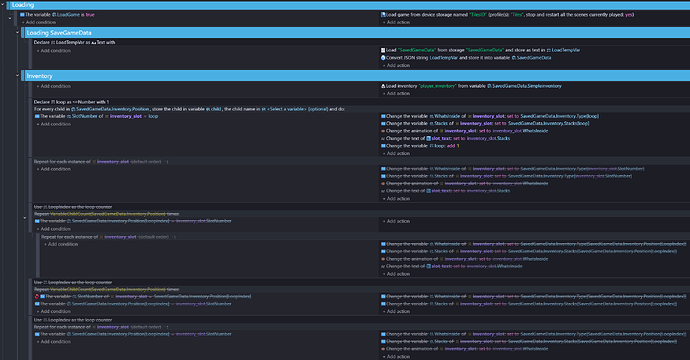This screenshot has width=690, height=360.
Task: Add action below loop add 1 action
Action: pyautogui.click(x=396, y=154)
